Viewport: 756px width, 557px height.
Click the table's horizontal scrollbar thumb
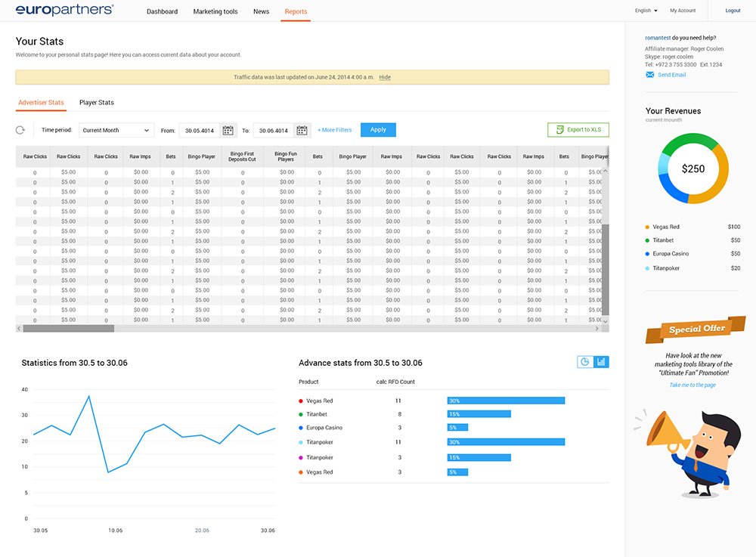coord(68,328)
